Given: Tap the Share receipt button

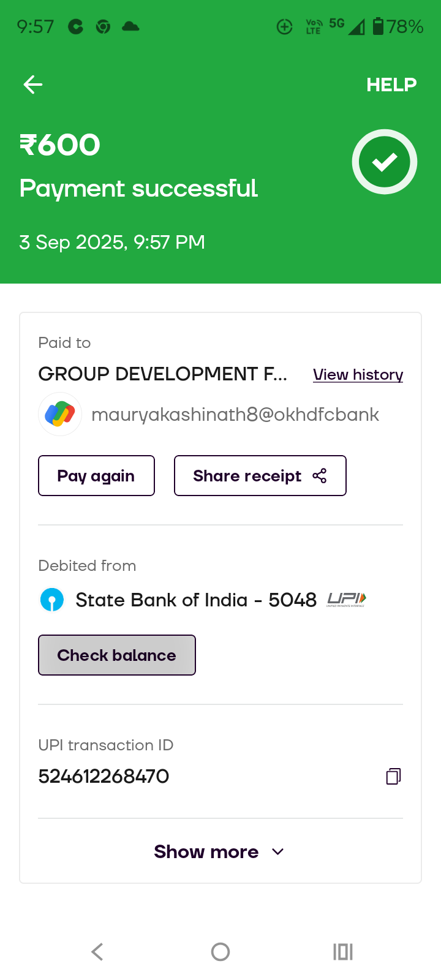Looking at the screenshot, I should pos(260,476).
